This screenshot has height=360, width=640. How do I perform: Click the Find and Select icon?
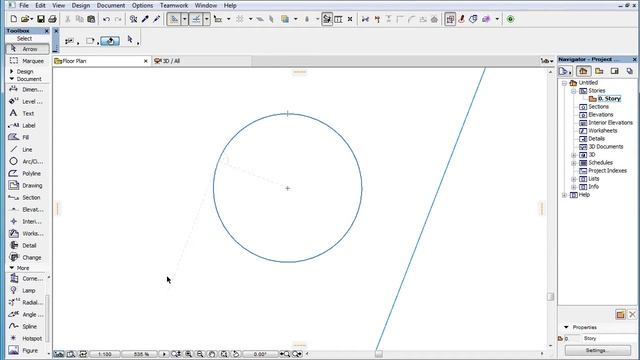click(133, 19)
